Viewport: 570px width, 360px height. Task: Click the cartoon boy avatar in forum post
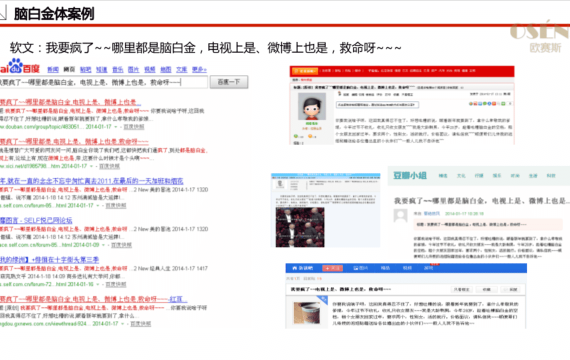pos(312,106)
